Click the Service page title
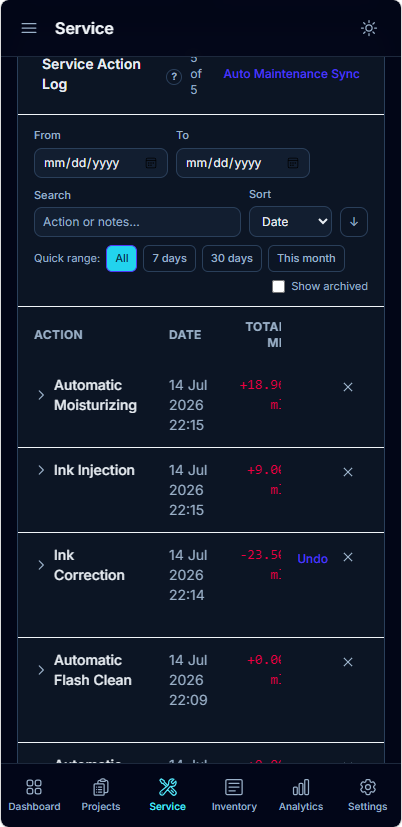 pyautogui.click(x=84, y=28)
